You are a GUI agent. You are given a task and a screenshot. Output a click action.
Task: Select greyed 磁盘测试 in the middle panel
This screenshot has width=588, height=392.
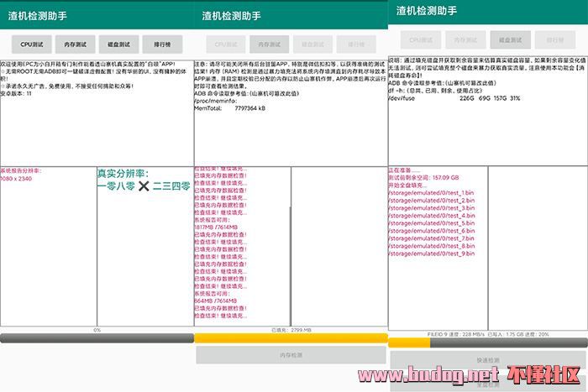click(x=313, y=44)
